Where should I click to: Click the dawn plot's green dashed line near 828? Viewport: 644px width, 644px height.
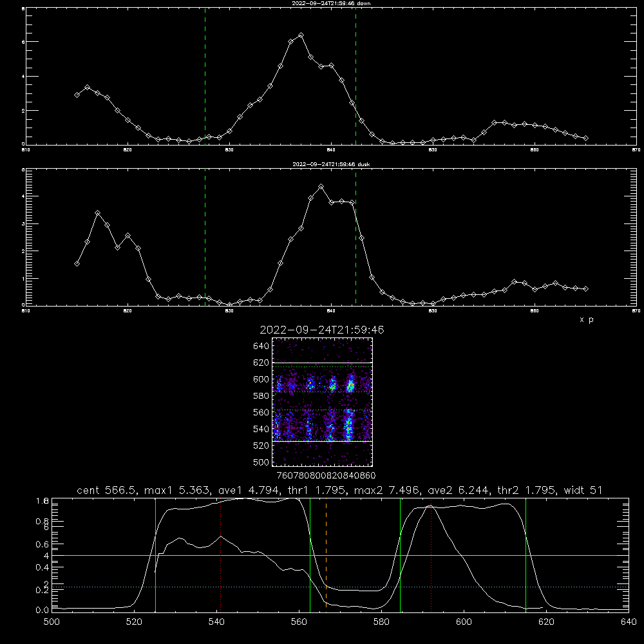205,76
